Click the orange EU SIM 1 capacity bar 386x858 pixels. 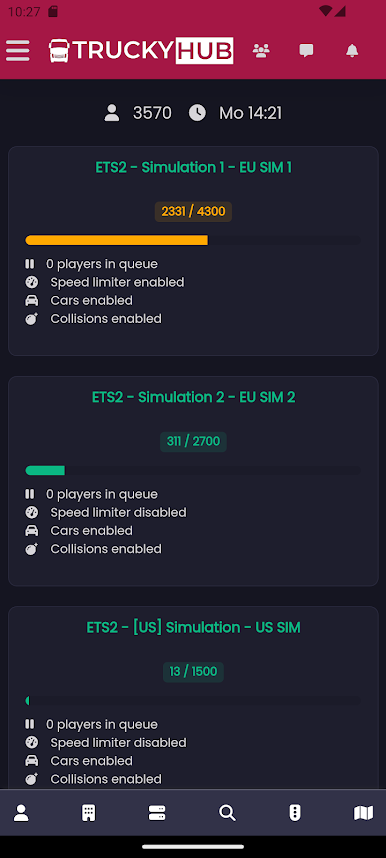117,240
